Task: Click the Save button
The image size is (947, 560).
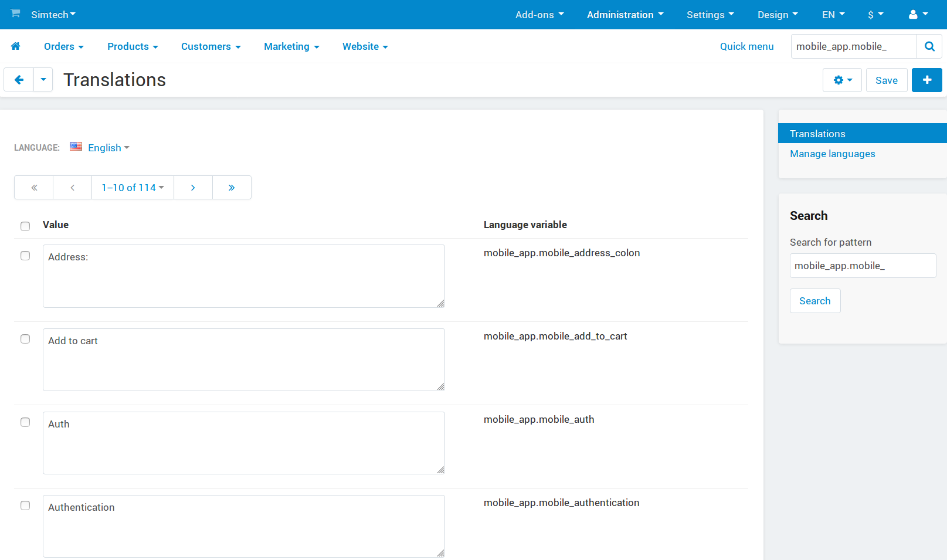Action: click(x=887, y=80)
